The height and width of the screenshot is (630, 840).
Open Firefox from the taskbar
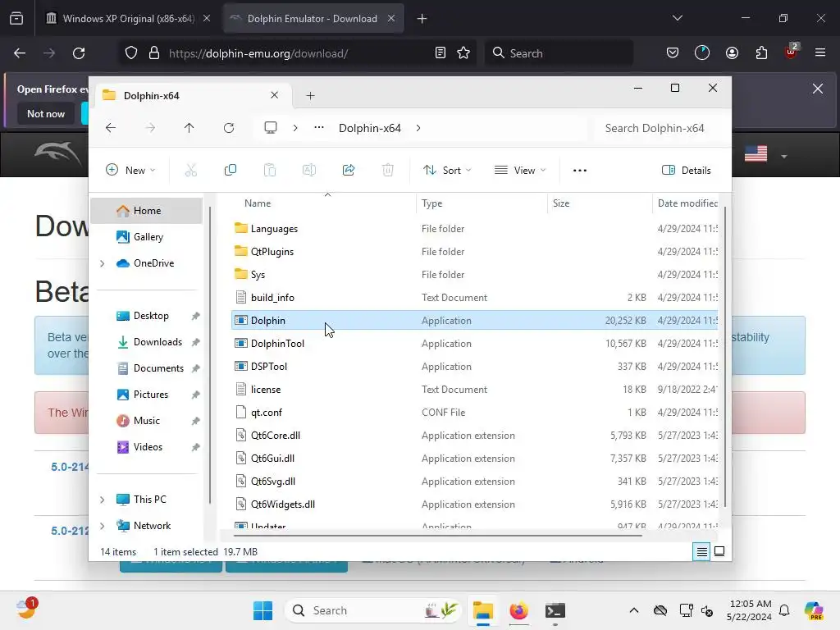[518, 610]
